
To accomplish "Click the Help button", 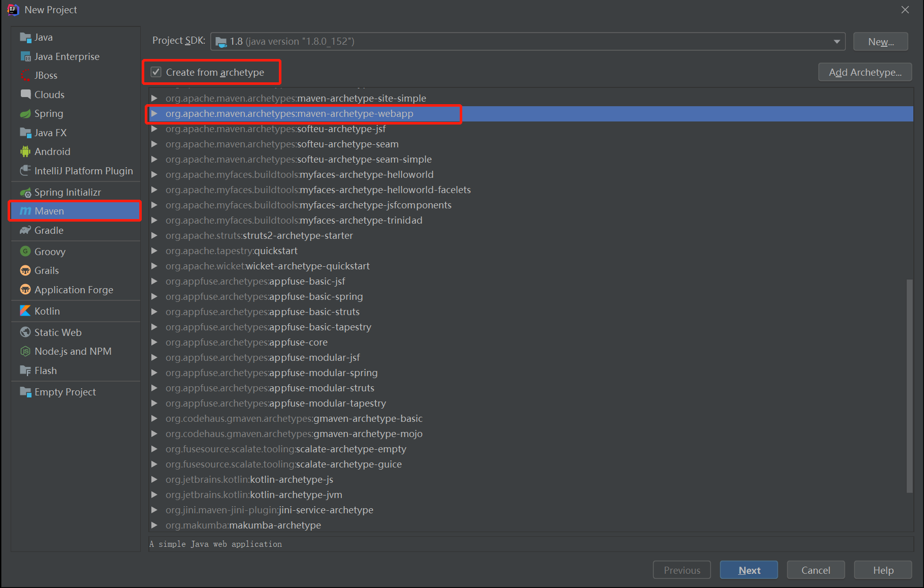I will click(883, 570).
